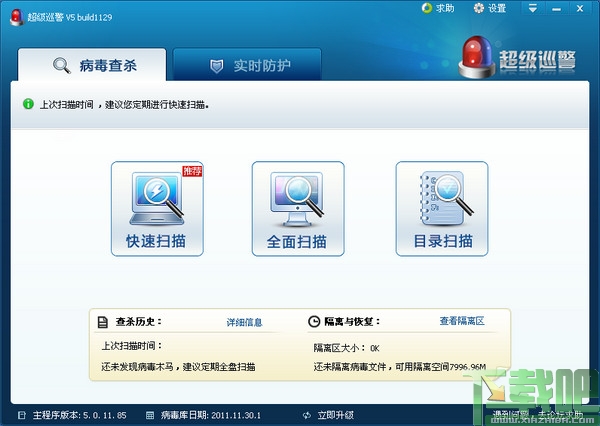Click the 超级巡警 logo at top right
Viewport: 600px width, 426px height.
[x=517, y=57]
